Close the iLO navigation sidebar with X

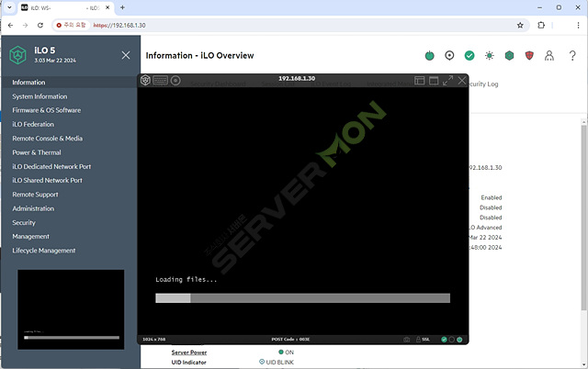coord(126,55)
